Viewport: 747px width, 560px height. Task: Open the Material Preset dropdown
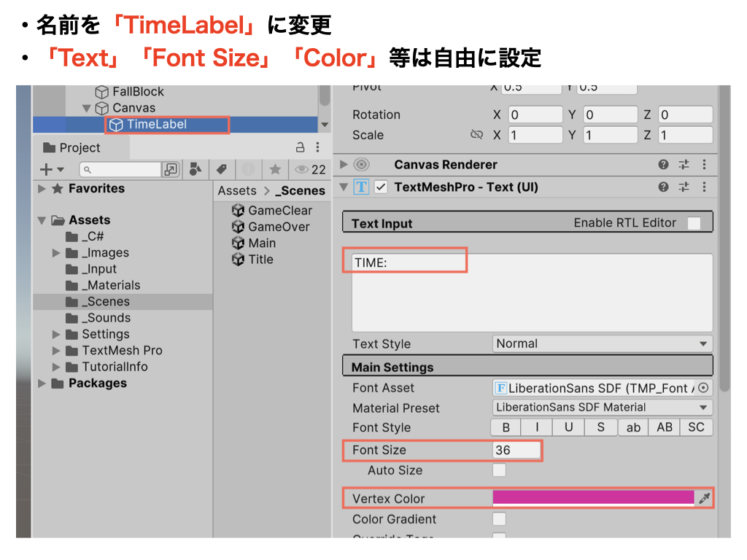click(x=602, y=408)
